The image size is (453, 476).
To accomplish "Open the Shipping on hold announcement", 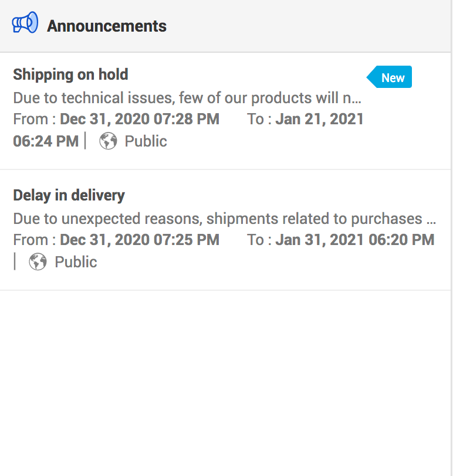I will coord(70,75).
